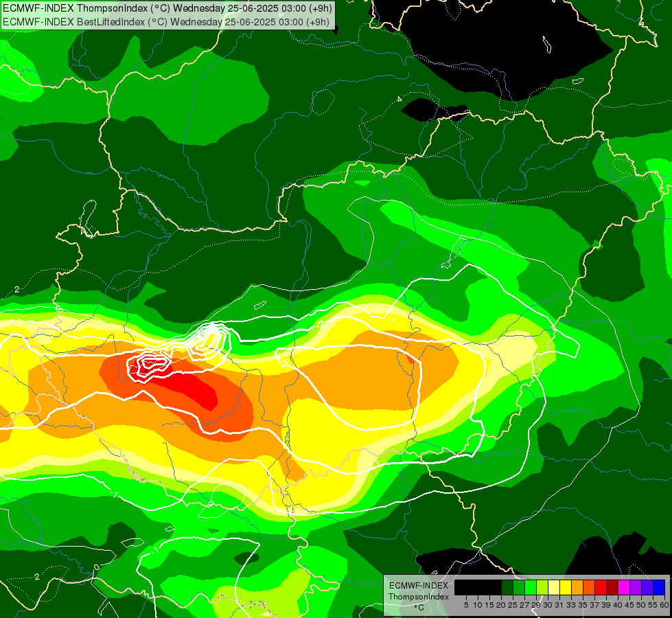This screenshot has width=672, height=618.
Task: Select the yellow-green 29–30 legend swatch
Action: point(542,587)
